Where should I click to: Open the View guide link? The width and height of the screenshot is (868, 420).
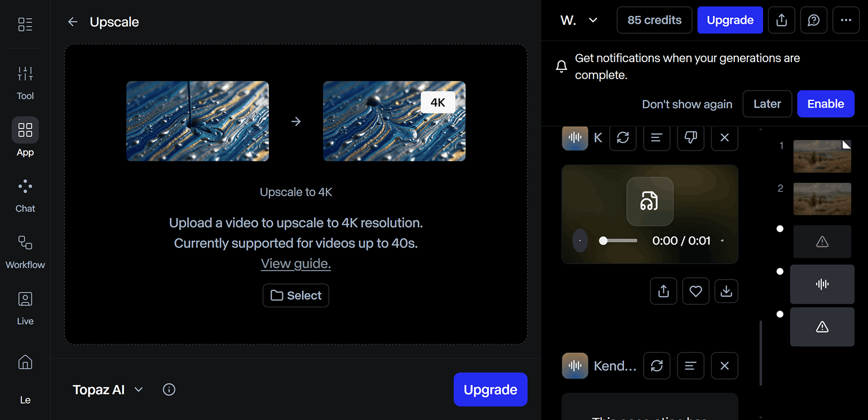[295, 264]
